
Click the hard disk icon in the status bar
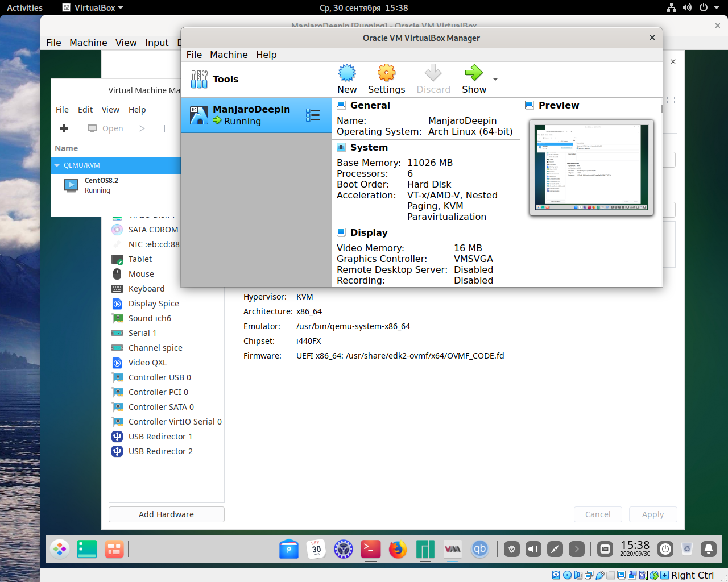556,575
